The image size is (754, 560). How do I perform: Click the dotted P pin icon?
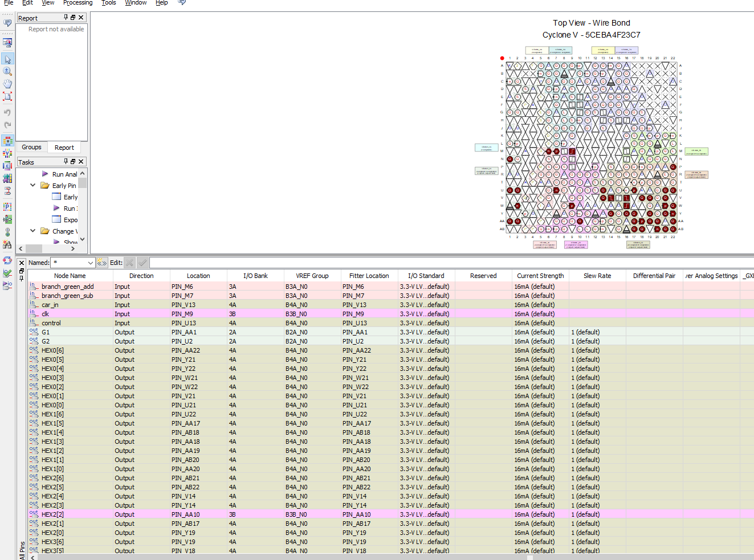pos(7,207)
